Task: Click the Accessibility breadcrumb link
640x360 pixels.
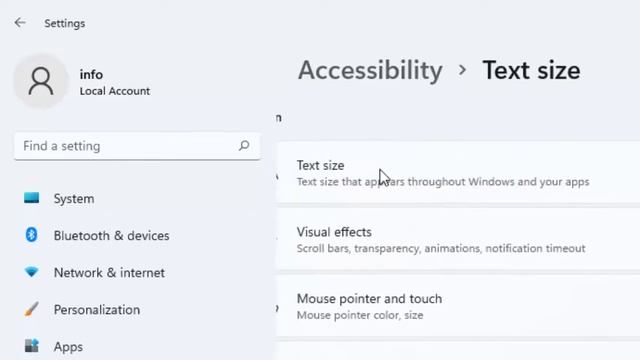Action: point(370,71)
